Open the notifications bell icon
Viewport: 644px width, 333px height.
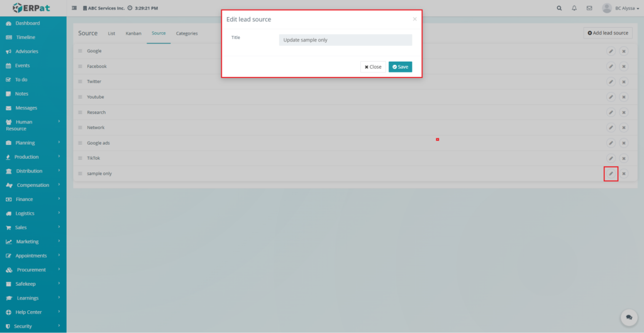(x=574, y=8)
